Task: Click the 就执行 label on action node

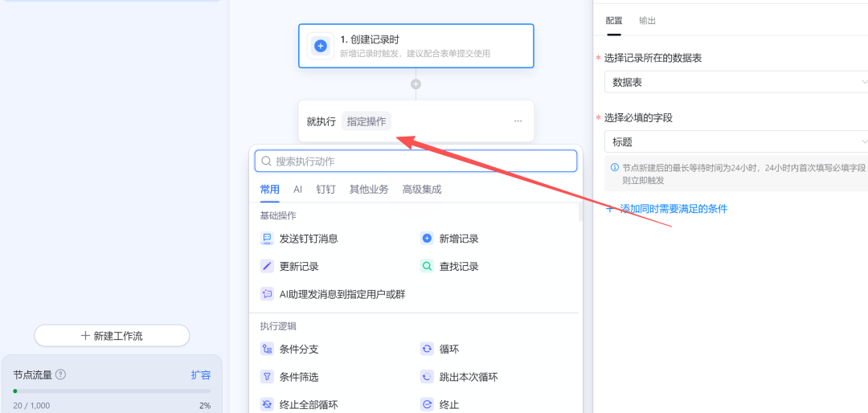Action: [x=321, y=122]
